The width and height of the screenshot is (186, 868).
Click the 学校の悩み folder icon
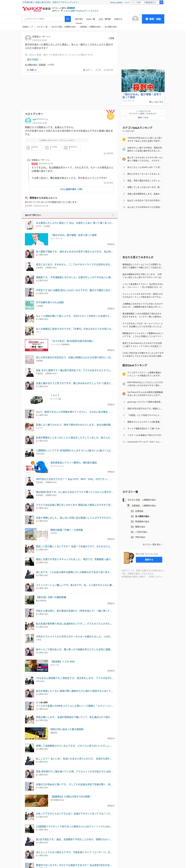[132, 537]
